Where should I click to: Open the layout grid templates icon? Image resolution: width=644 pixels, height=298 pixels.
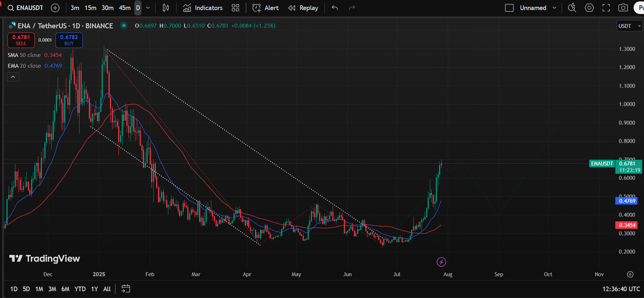click(235, 8)
